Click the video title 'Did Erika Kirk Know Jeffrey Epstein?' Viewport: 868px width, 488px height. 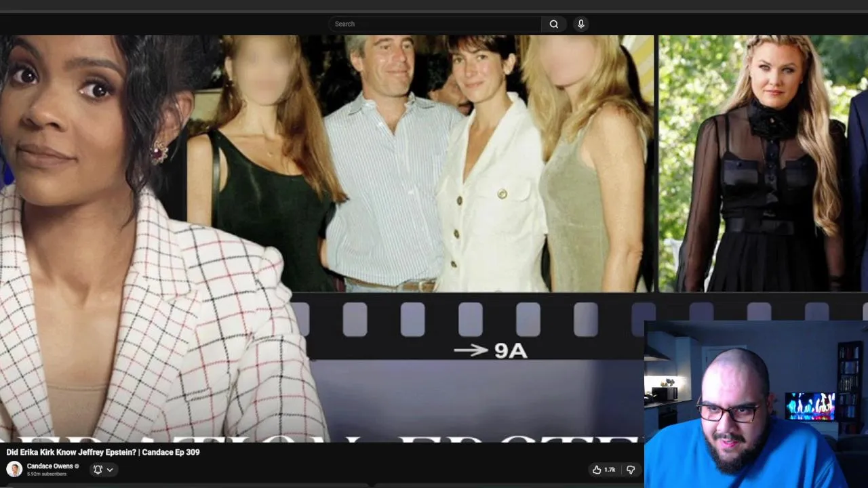pos(103,452)
